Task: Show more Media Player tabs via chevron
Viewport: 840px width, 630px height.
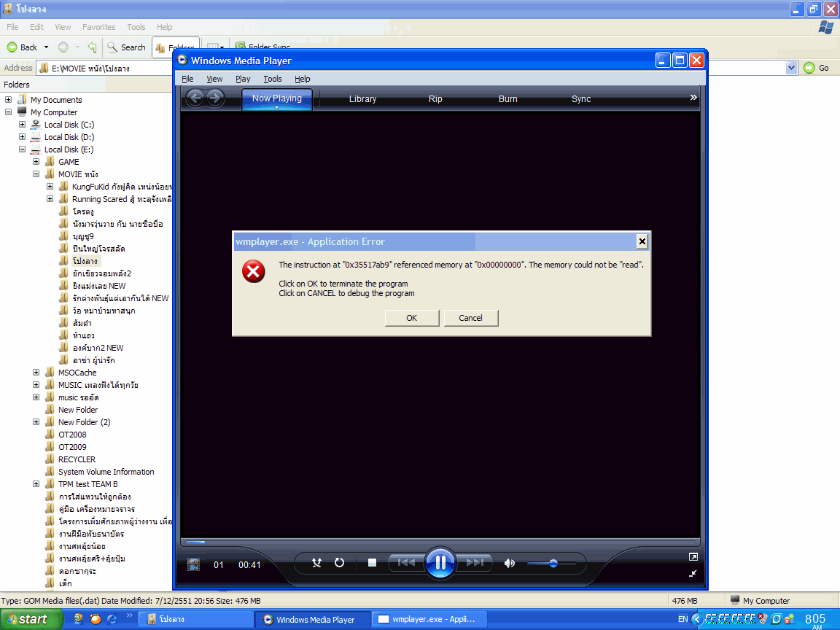Action: point(693,98)
